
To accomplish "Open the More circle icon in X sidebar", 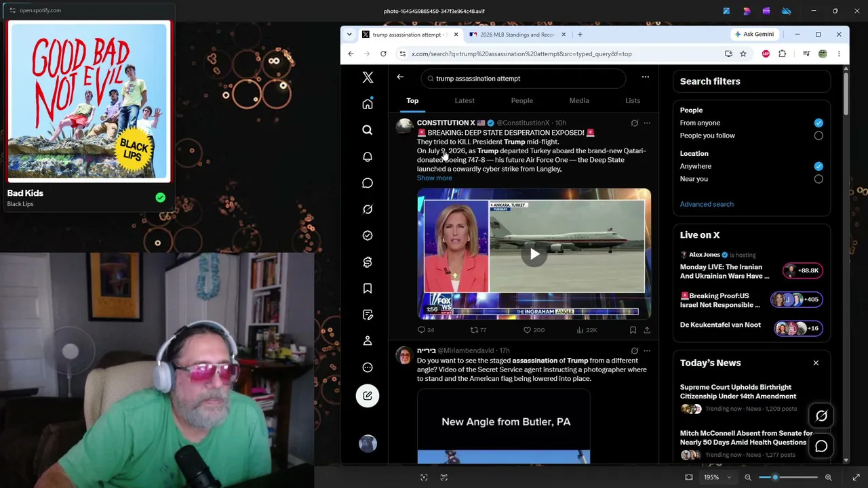I will click(x=368, y=367).
